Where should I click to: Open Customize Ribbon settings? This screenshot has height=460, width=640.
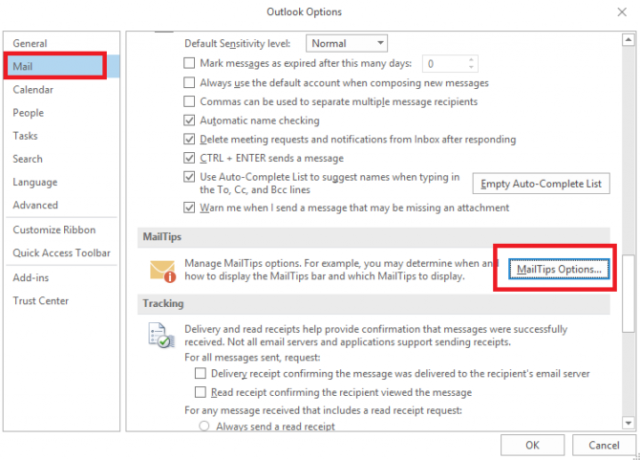[62, 230]
